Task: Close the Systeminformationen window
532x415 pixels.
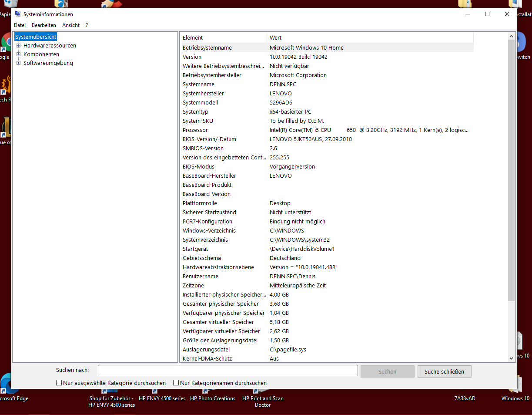Action: pyautogui.click(x=507, y=14)
